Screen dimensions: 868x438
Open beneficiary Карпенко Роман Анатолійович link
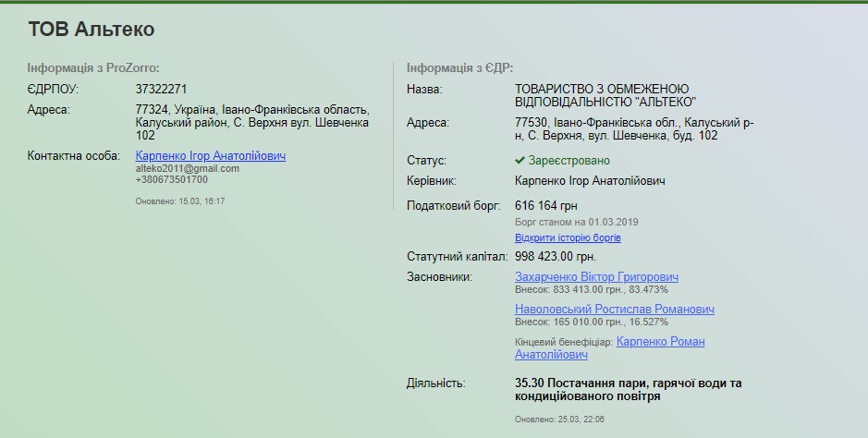[x=660, y=342]
